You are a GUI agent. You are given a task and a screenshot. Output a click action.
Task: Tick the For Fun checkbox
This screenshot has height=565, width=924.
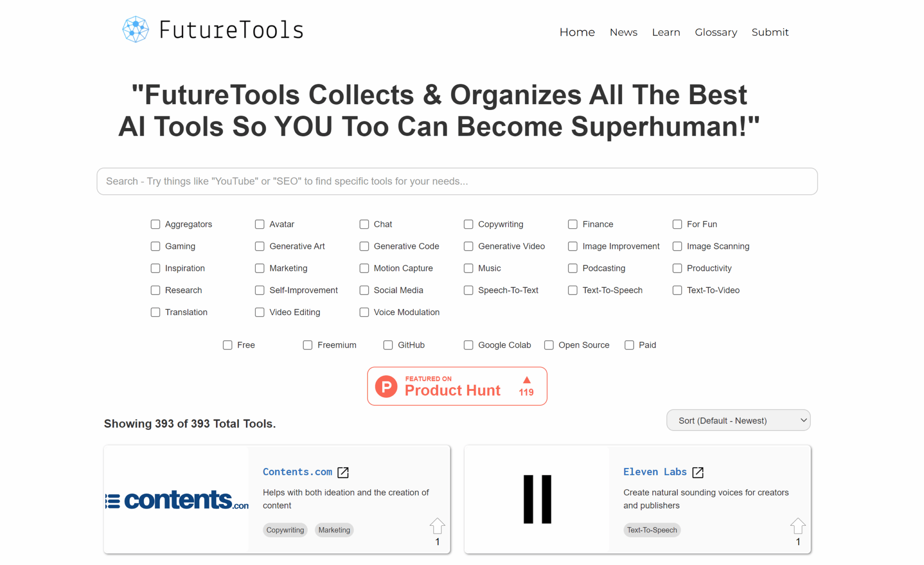pos(677,224)
